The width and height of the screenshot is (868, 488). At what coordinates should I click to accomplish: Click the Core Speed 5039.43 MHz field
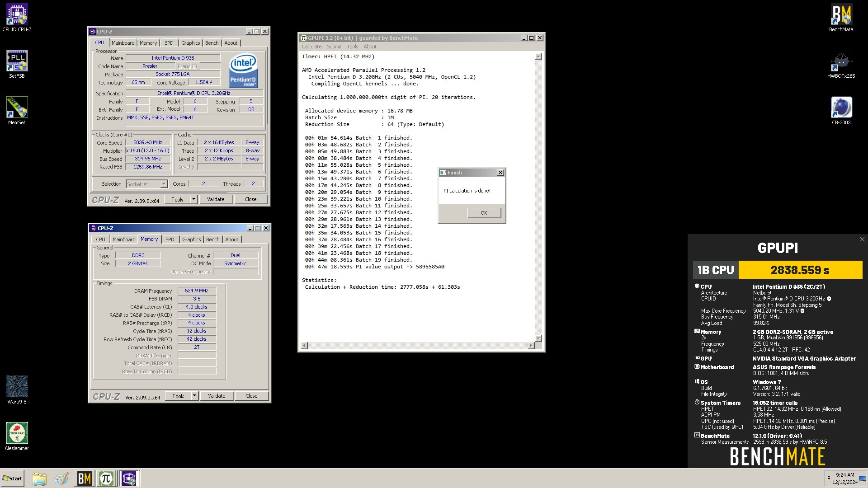pos(147,142)
